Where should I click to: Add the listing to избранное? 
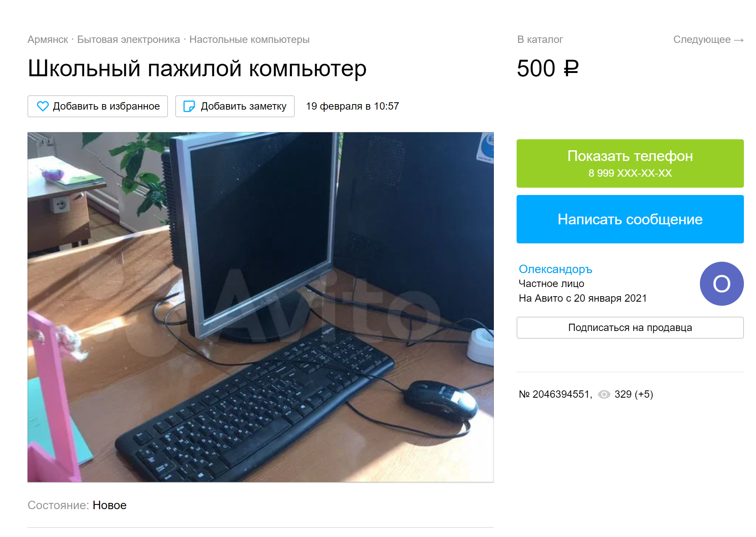pyautogui.click(x=98, y=106)
